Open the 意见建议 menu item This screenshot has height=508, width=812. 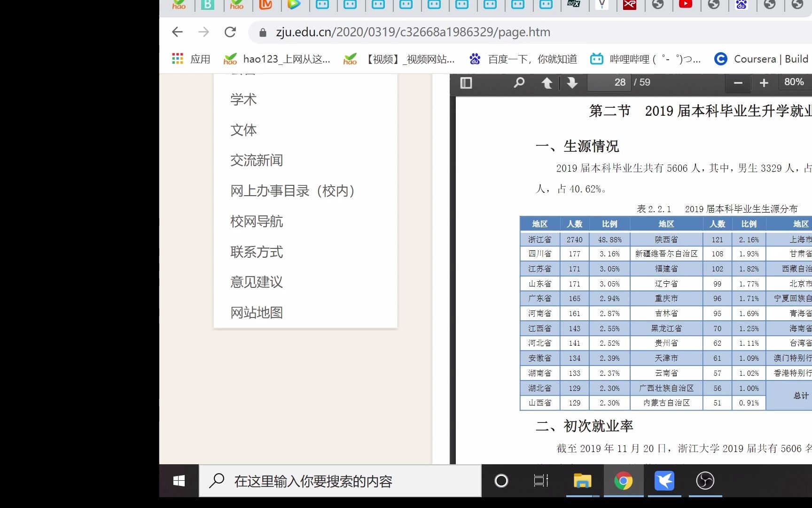pos(257,282)
